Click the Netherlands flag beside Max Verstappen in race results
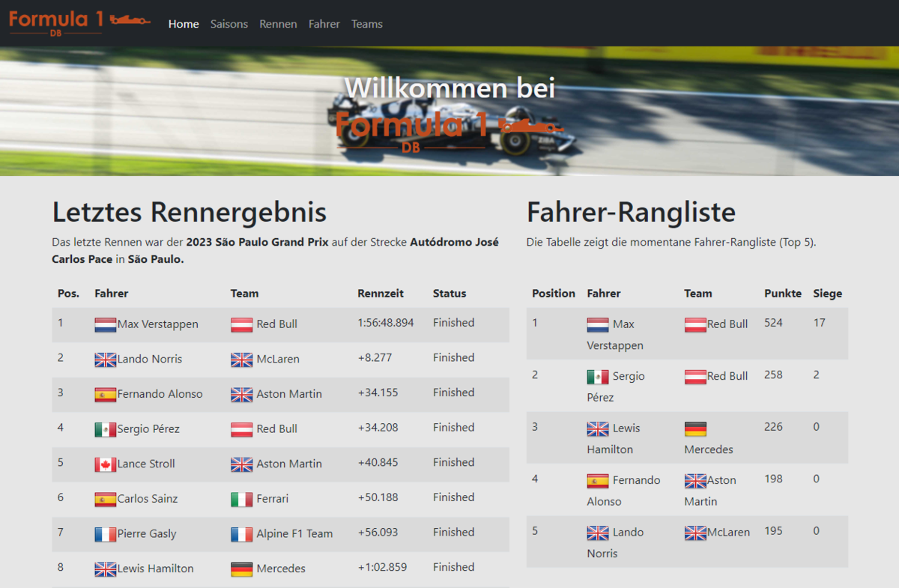The image size is (899, 588). (x=106, y=324)
